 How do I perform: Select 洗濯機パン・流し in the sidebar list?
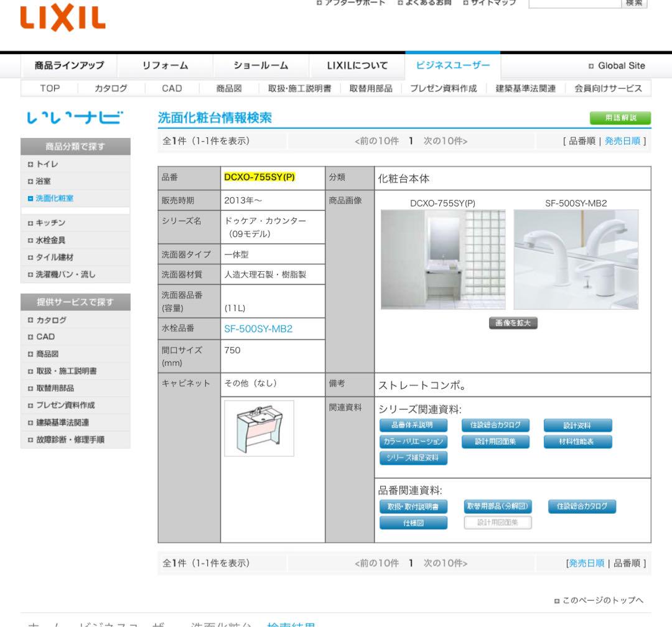(75, 274)
